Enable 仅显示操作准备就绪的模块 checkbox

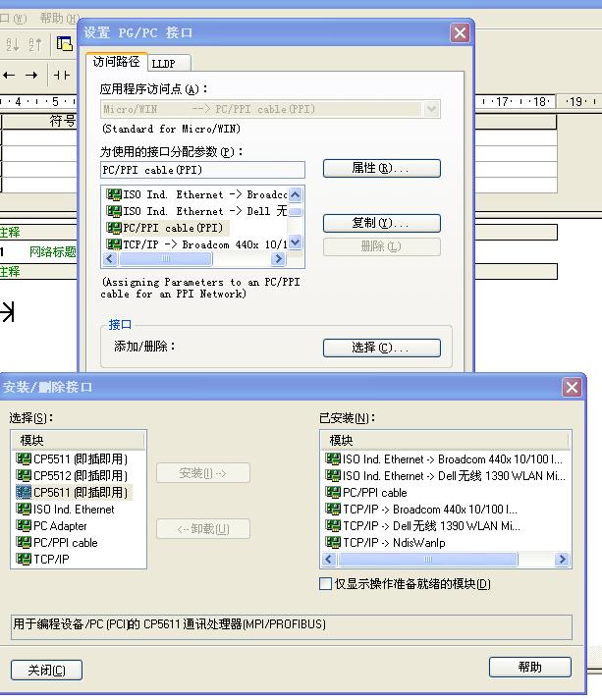(x=326, y=584)
